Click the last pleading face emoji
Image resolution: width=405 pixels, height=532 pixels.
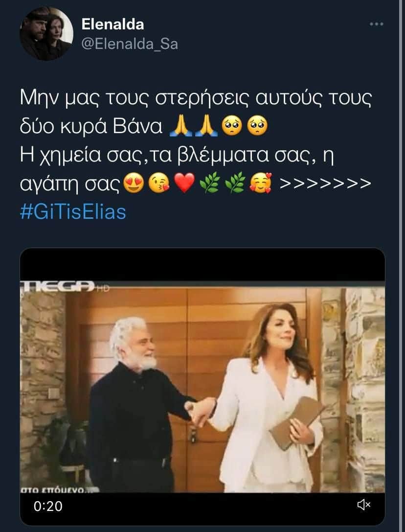point(257,126)
